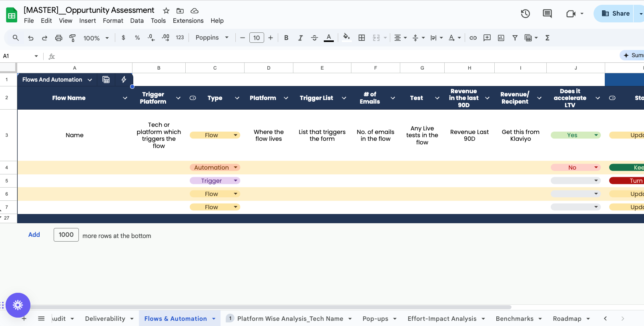Click the Share button
This screenshot has height=326, width=644.
click(x=616, y=14)
